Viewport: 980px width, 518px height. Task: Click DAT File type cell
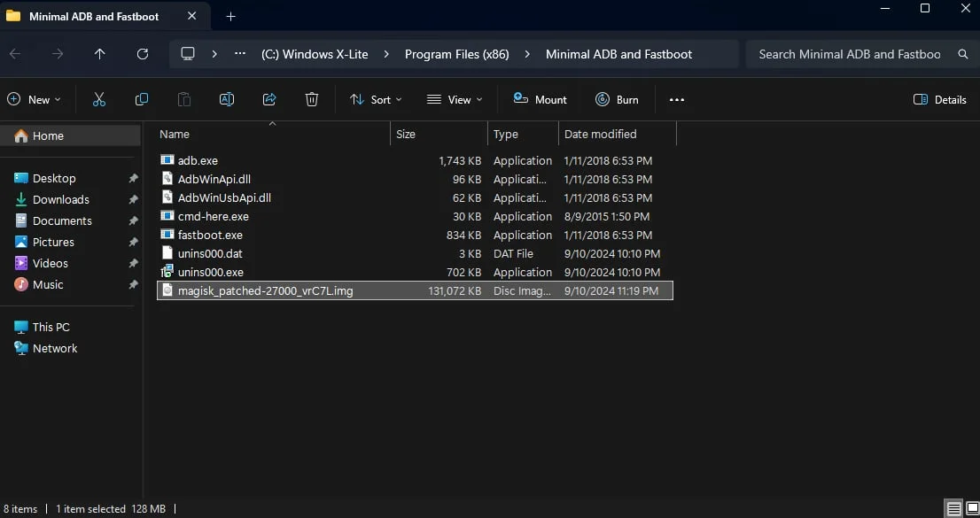click(513, 254)
